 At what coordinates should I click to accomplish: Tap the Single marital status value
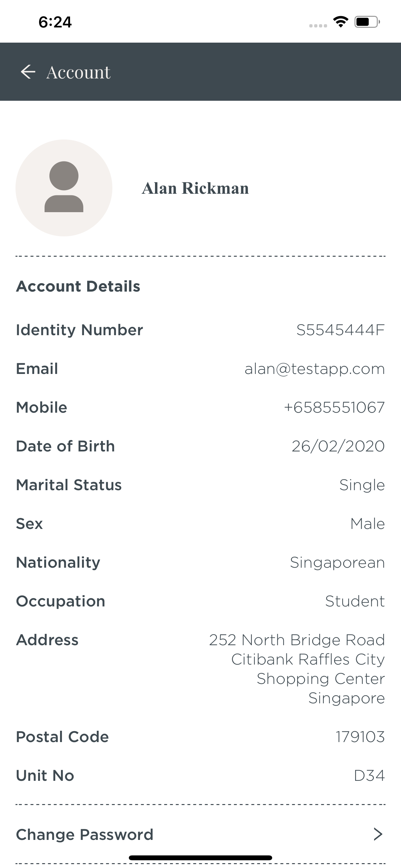tap(362, 485)
